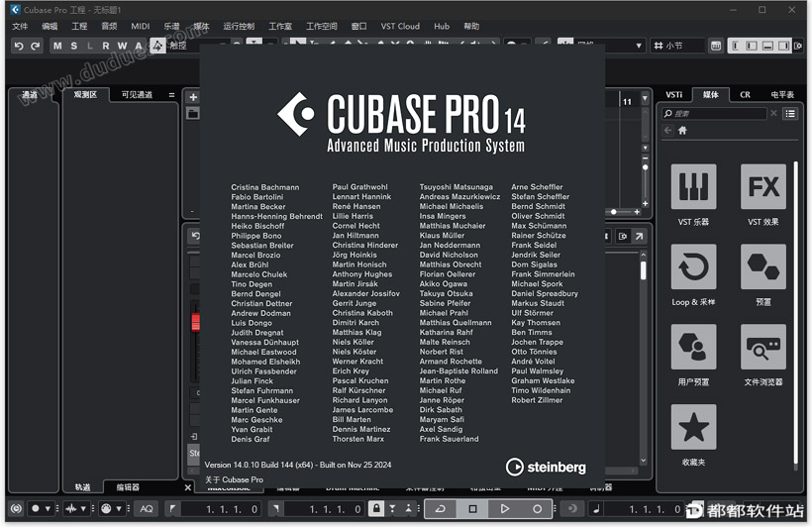Open the 小节 grid dropdown

click(678, 46)
